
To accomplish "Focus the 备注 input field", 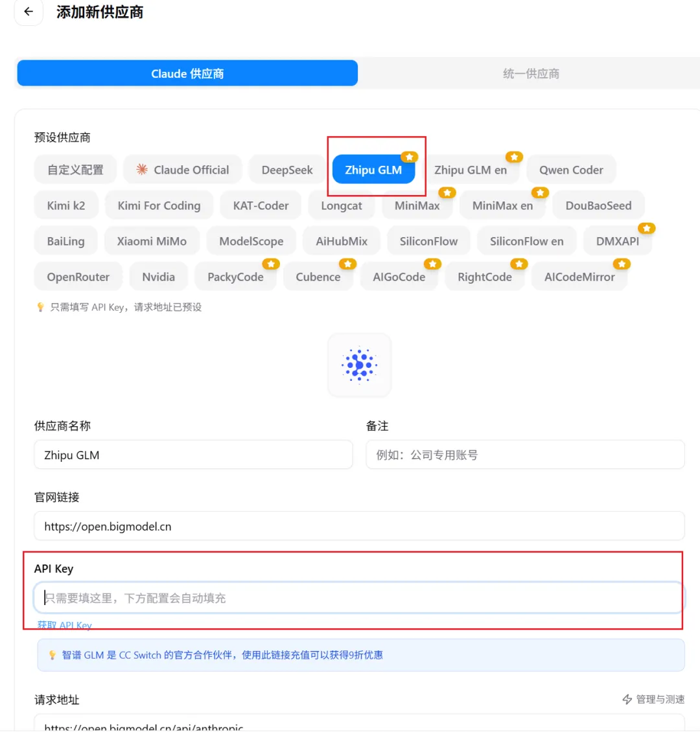I will coord(526,455).
